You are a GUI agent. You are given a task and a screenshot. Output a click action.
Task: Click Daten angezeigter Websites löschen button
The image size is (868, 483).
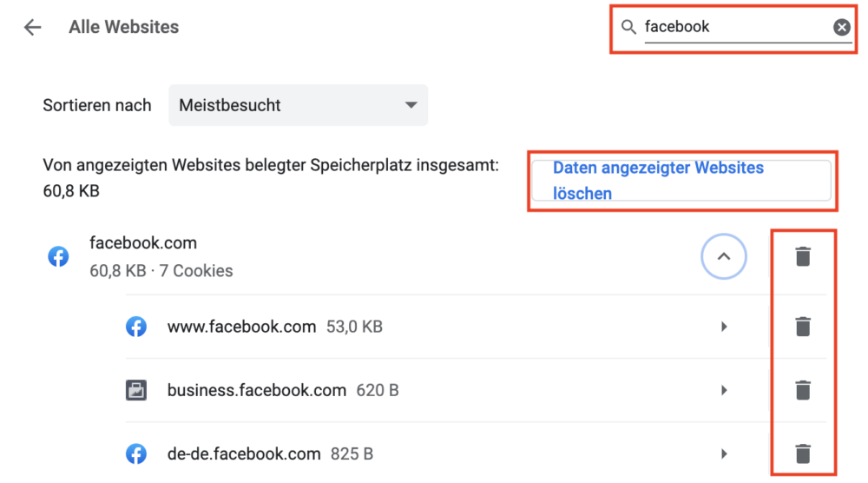coord(681,181)
